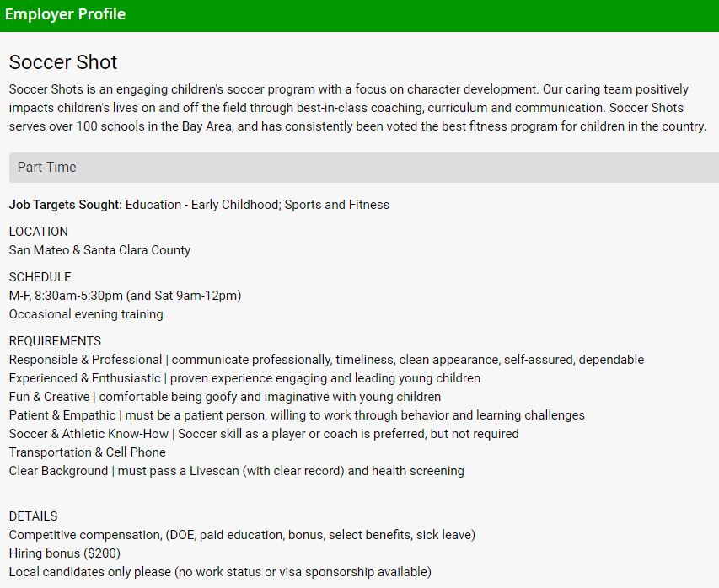Viewport: 719px width, 588px height.
Task: Click the Patient & Empathic requirement line
Action: point(297,415)
